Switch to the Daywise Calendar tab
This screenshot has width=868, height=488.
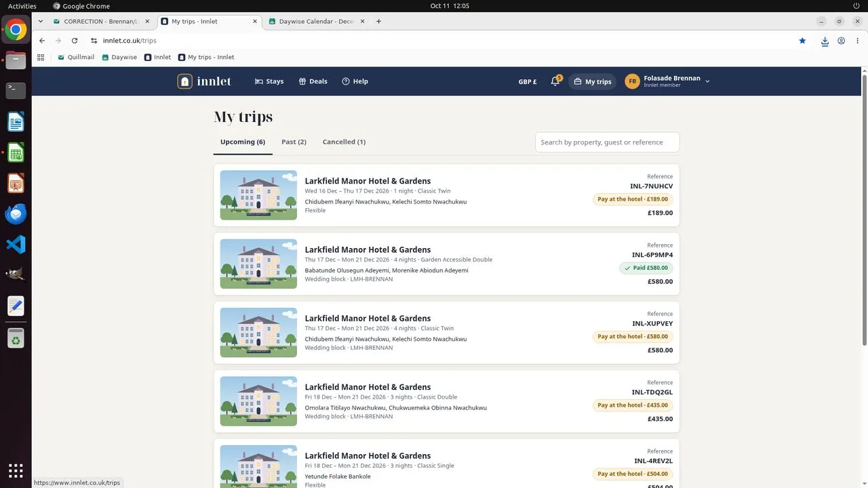317,21
